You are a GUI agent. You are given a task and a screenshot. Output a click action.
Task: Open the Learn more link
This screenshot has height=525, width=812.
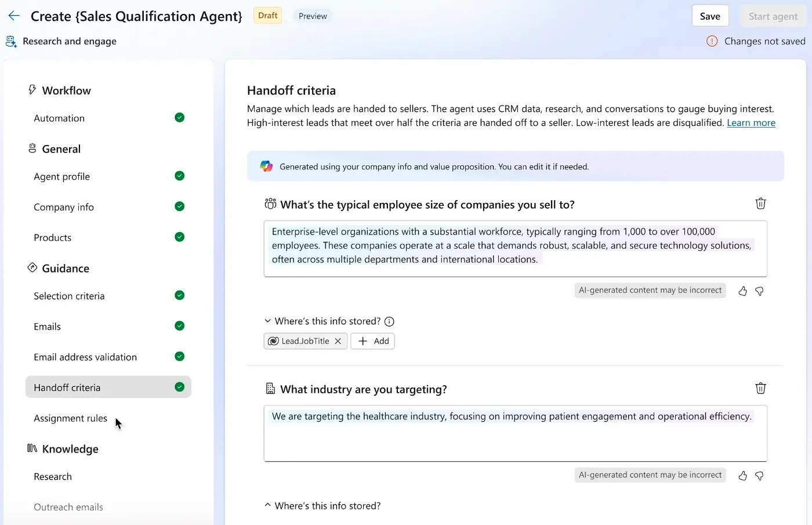pyautogui.click(x=751, y=123)
